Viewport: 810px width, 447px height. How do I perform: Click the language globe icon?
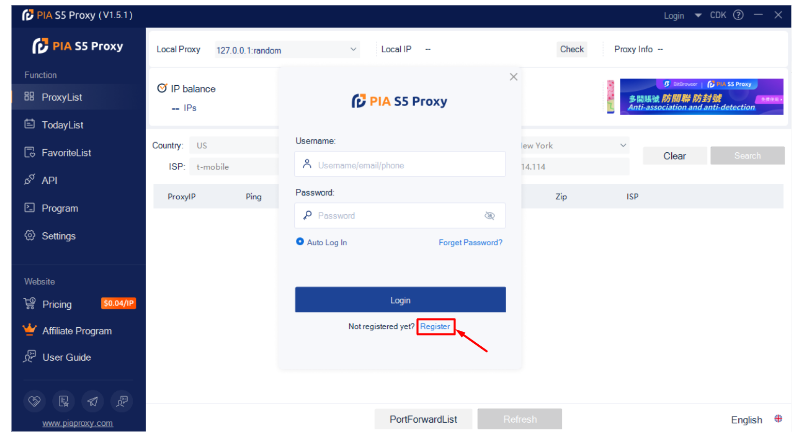coord(778,419)
